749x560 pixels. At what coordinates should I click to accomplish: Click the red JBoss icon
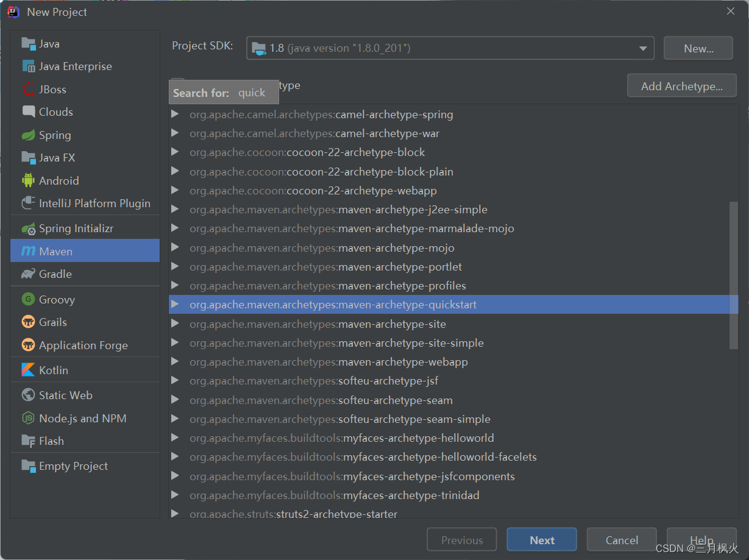point(29,89)
